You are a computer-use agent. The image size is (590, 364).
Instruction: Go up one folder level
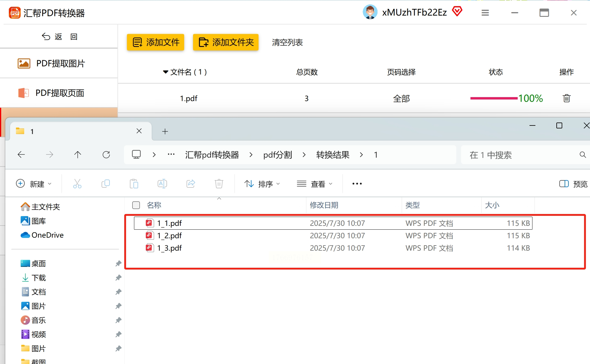pyautogui.click(x=78, y=155)
